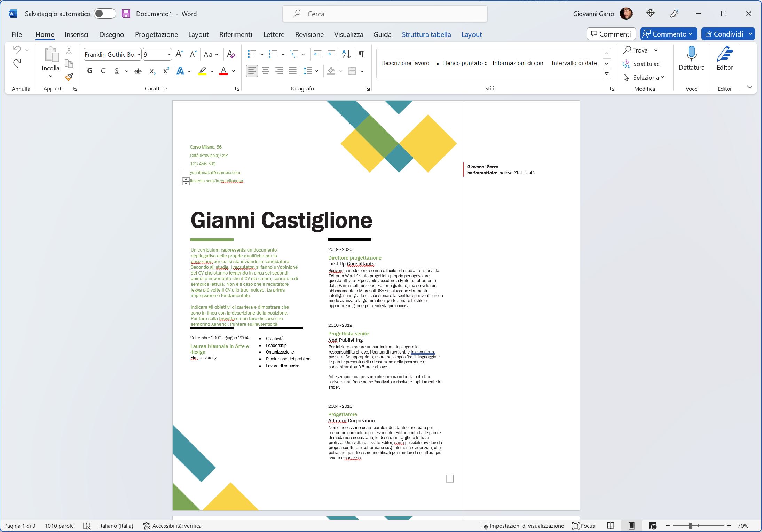Toggle Salvataggio automatico off
The image size is (762, 532).
105,14
